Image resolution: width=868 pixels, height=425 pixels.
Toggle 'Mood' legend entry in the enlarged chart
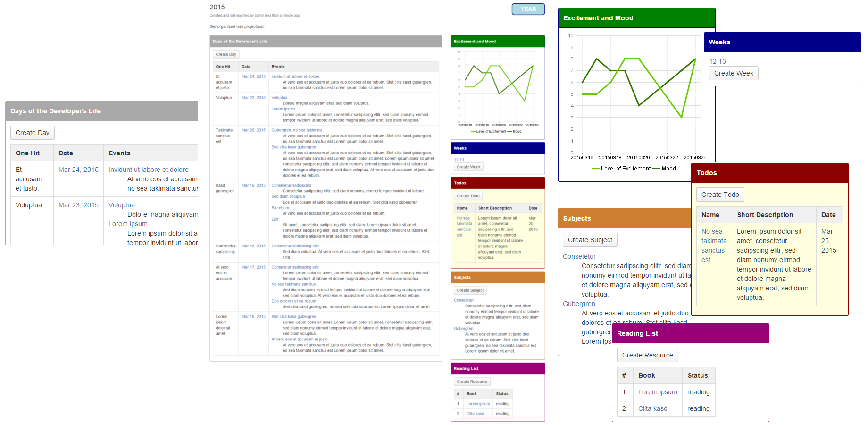coord(664,169)
